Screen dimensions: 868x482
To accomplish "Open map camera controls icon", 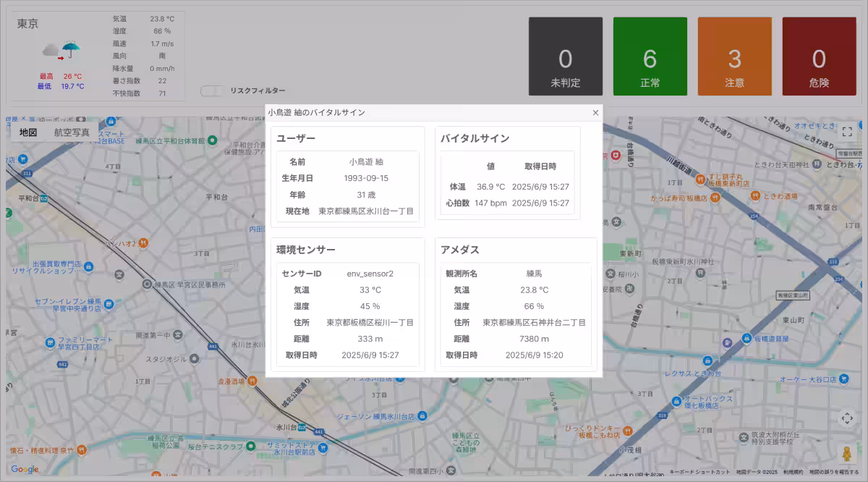I will point(847,419).
